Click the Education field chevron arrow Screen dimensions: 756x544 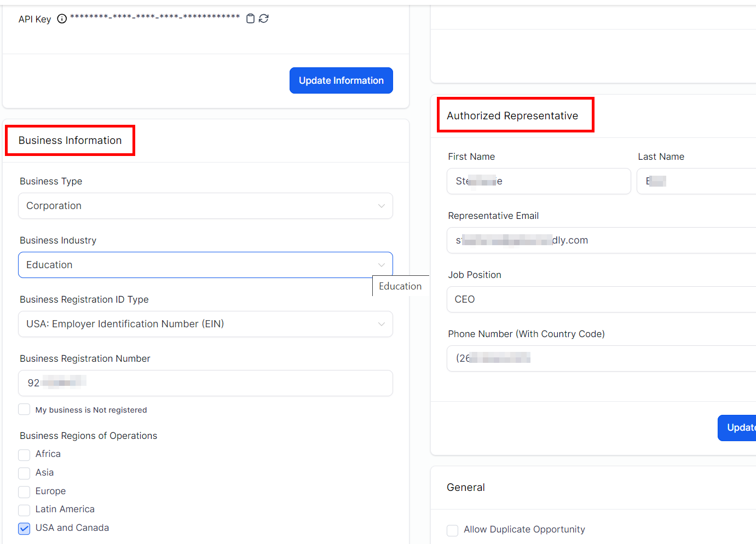[382, 265]
